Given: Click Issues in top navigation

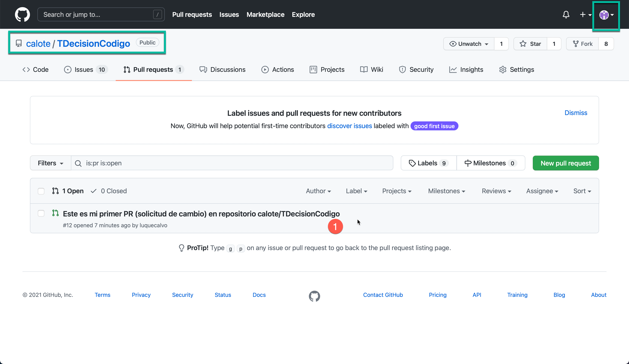Looking at the screenshot, I should pos(229,14).
